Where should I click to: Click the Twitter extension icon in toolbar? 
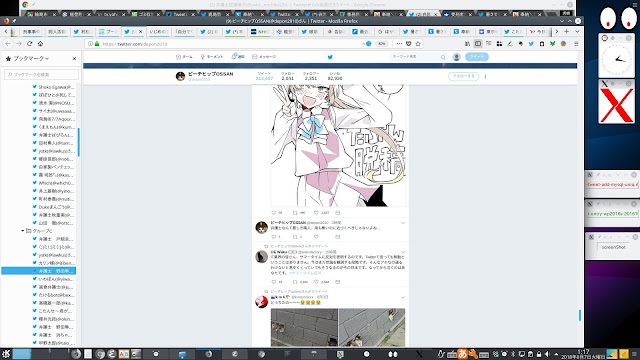531,44
